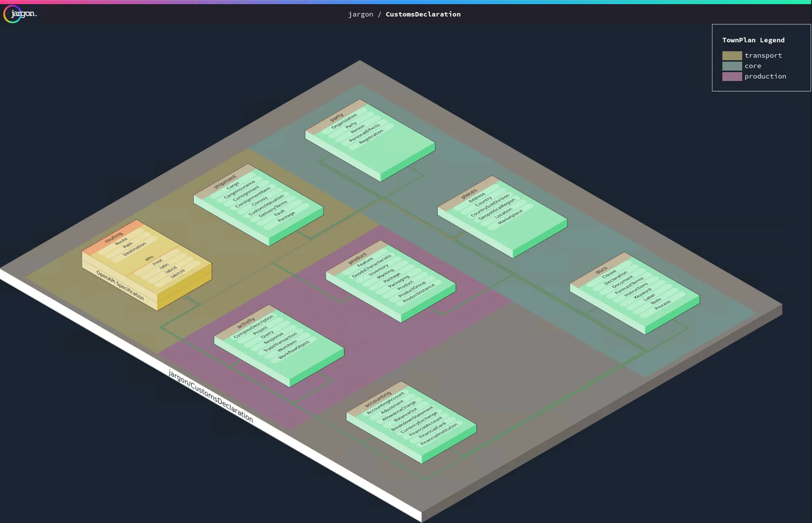
Task: Select the shipment domain block header
Action: click(x=225, y=182)
